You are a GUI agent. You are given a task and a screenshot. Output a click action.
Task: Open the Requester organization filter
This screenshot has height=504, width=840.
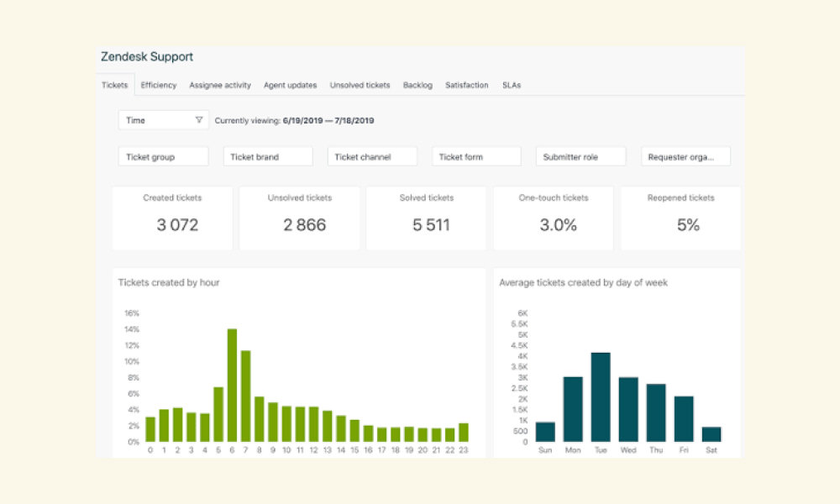(x=685, y=156)
